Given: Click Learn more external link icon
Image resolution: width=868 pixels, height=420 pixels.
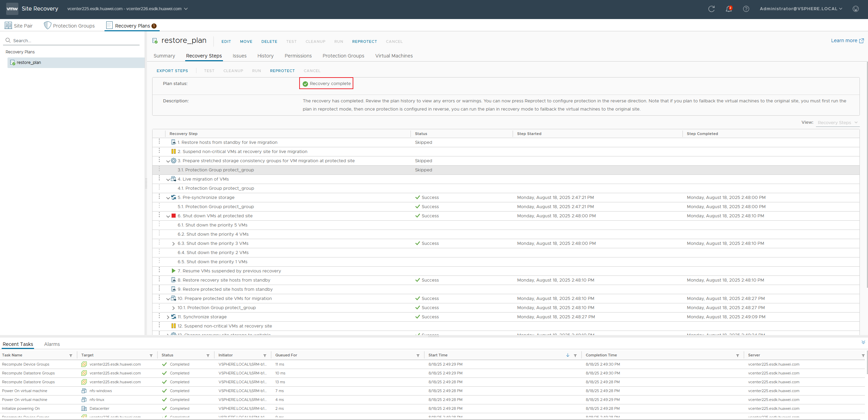Looking at the screenshot, I should tap(861, 41).
